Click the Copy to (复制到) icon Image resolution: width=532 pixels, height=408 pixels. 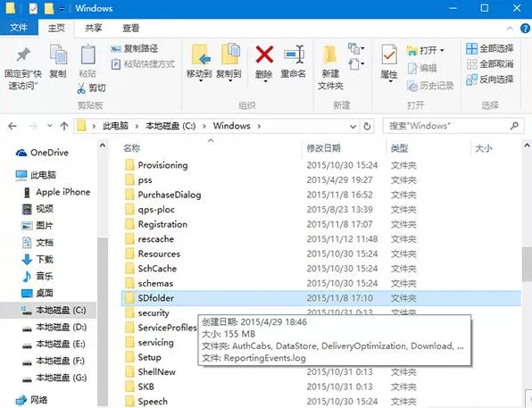point(230,54)
